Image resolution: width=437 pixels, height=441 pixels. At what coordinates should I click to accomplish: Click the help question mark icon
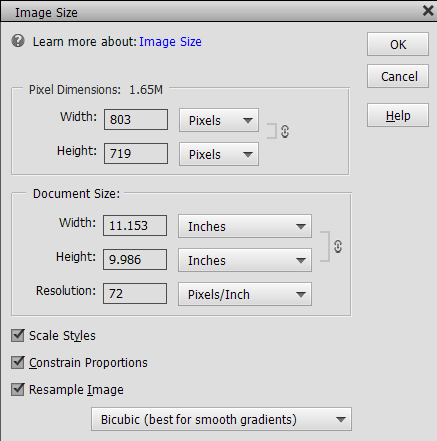coord(18,41)
